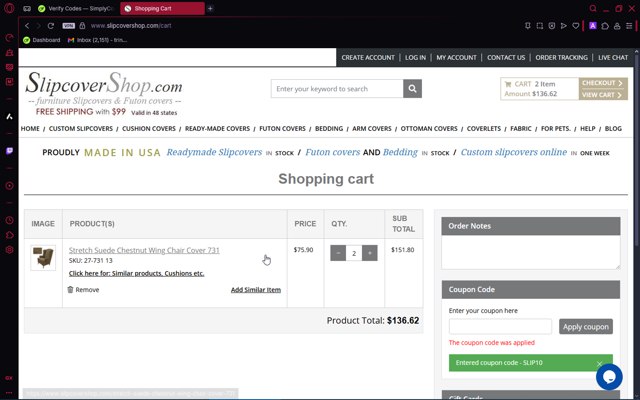The image size is (640, 400).
Task: Remove the wing chair cover item
Action: click(x=83, y=290)
